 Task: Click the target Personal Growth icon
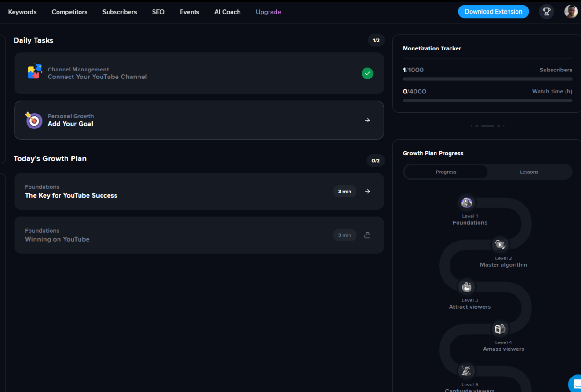34,120
